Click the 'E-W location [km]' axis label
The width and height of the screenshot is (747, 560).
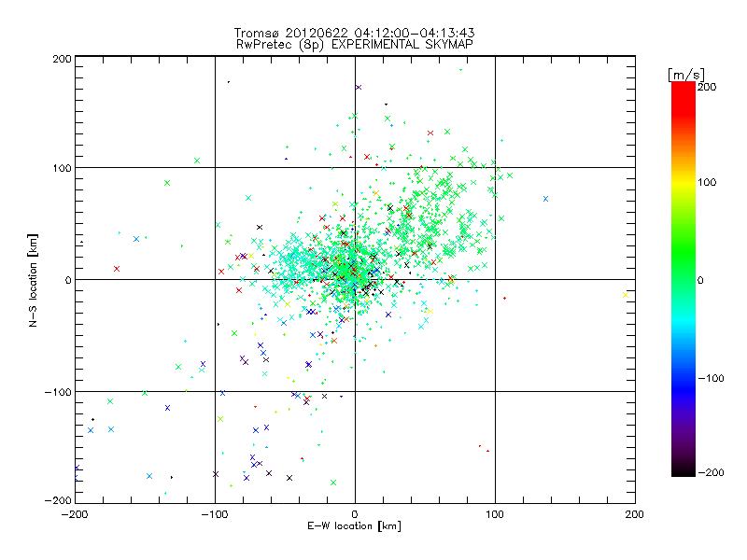[x=354, y=526]
